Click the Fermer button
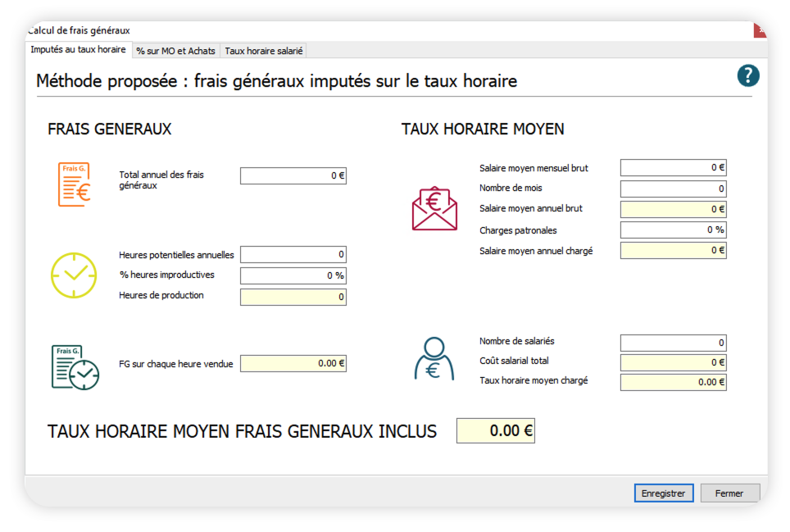The width and height of the screenshot is (790, 532). click(729, 493)
